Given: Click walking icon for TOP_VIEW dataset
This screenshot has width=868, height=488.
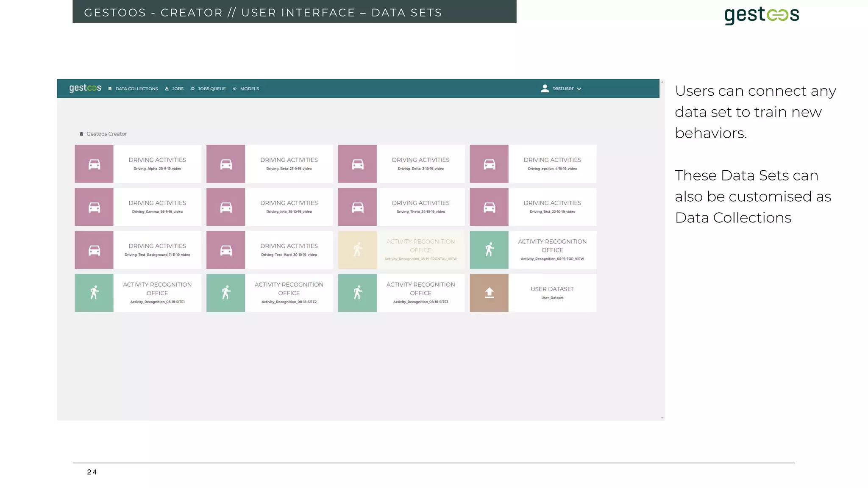Looking at the screenshot, I should (x=489, y=250).
